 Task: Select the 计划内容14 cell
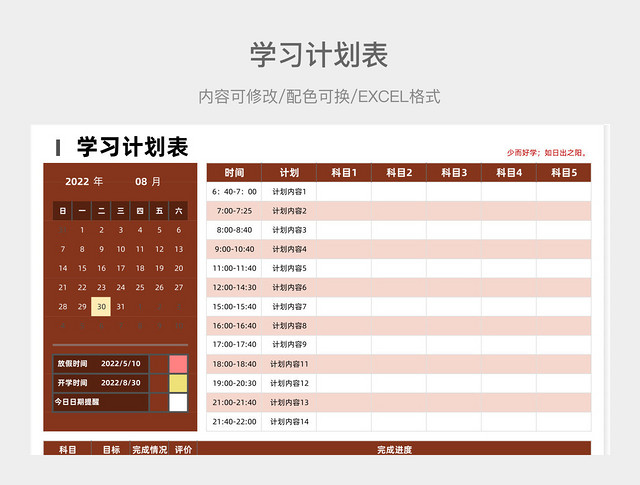click(289, 421)
